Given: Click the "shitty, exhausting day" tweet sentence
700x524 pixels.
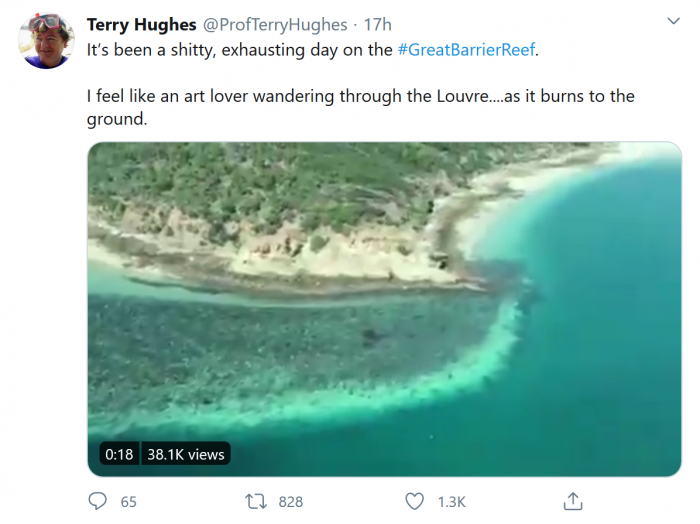Looking at the screenshot, I should point(230,49).
